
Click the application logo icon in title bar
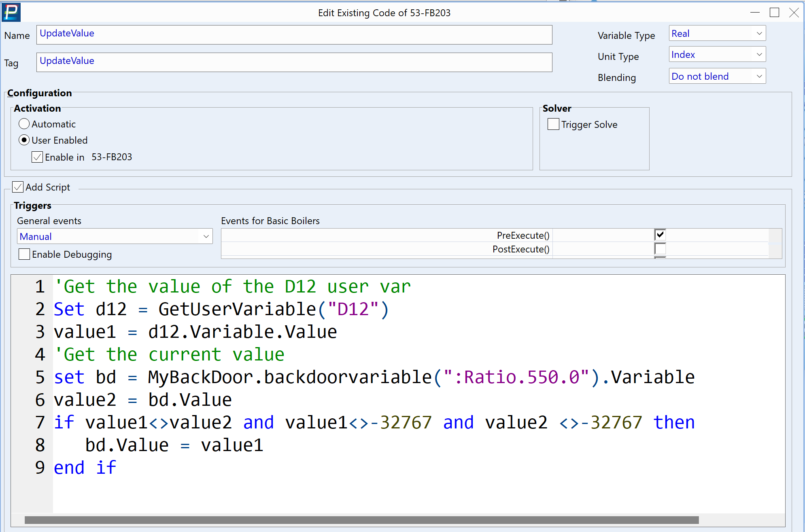point(11,12)
